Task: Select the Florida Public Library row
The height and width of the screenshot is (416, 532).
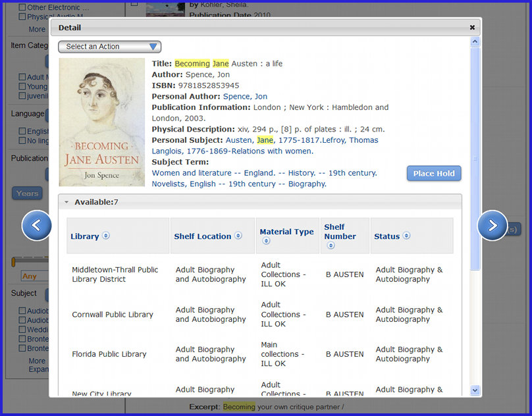Action: tap(260, 354)
